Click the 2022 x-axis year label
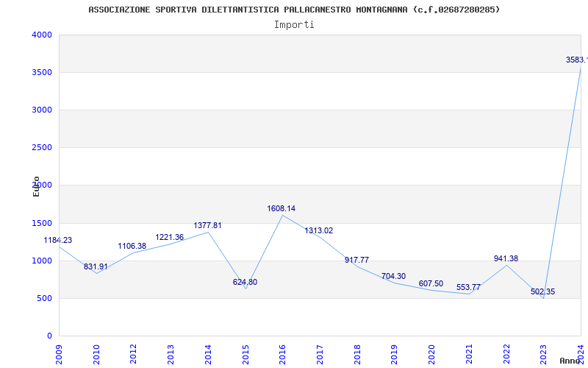The width and height of the screenshot is (588, 368). point(506,355)
